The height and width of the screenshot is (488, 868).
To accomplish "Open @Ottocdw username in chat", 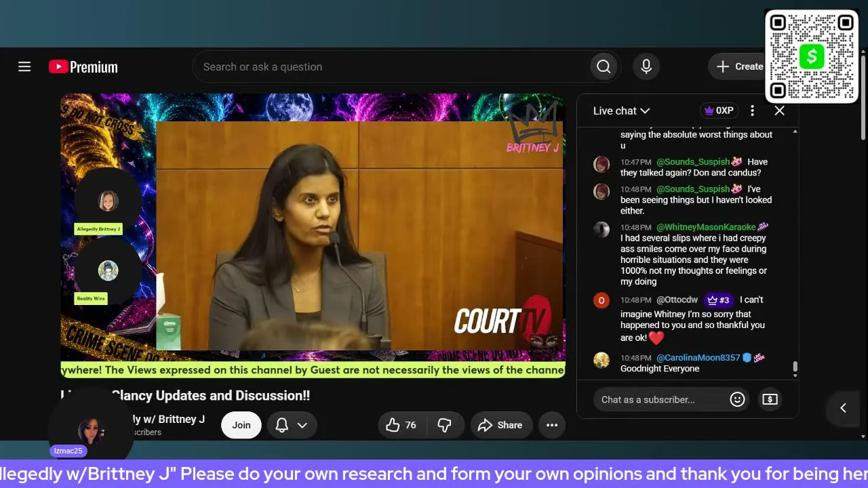I will click(x=677, y=300).
